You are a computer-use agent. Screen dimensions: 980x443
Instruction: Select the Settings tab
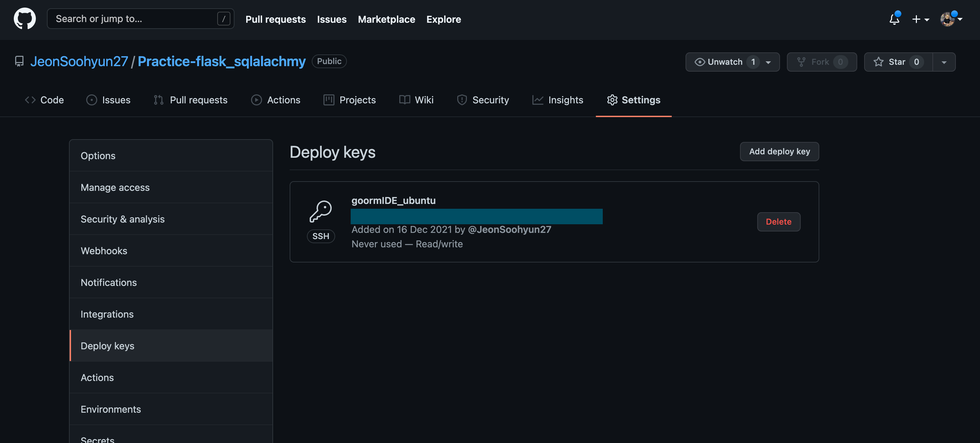tap(634, 100)
